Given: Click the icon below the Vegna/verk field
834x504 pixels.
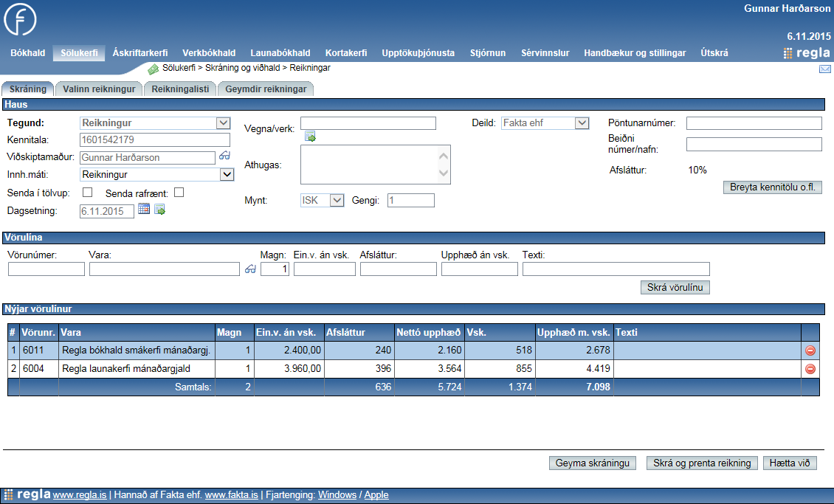Looking at the screenshot, I should coord(310,137).
